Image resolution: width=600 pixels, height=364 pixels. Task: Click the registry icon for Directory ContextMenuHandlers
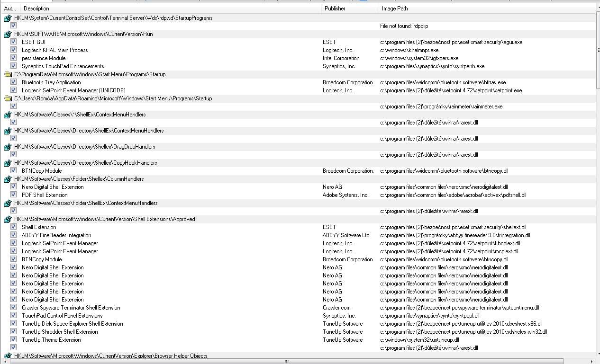pyautogui.click(x=8, y=131)
